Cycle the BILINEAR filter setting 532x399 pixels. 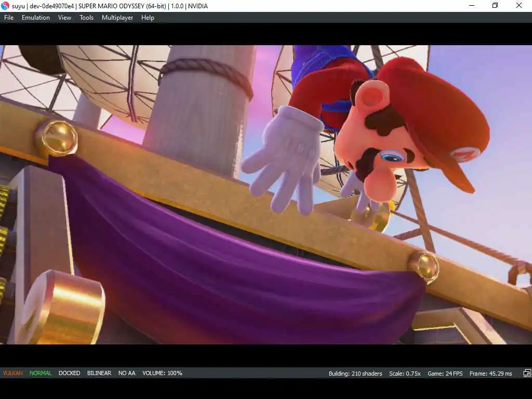click(x=99, y=373)
